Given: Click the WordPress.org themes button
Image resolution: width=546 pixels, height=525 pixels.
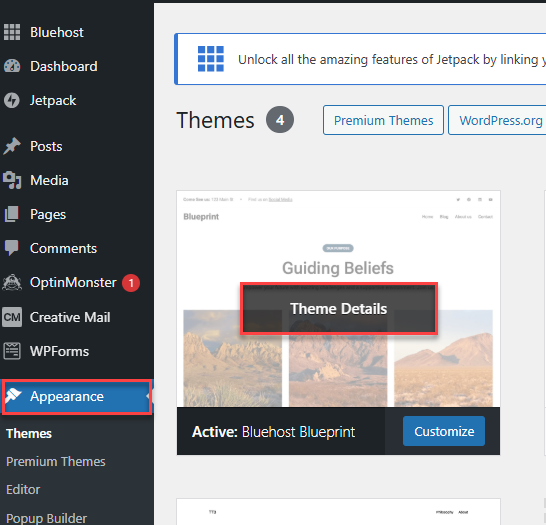Looking at the screenshot, I should click(497, 120).
